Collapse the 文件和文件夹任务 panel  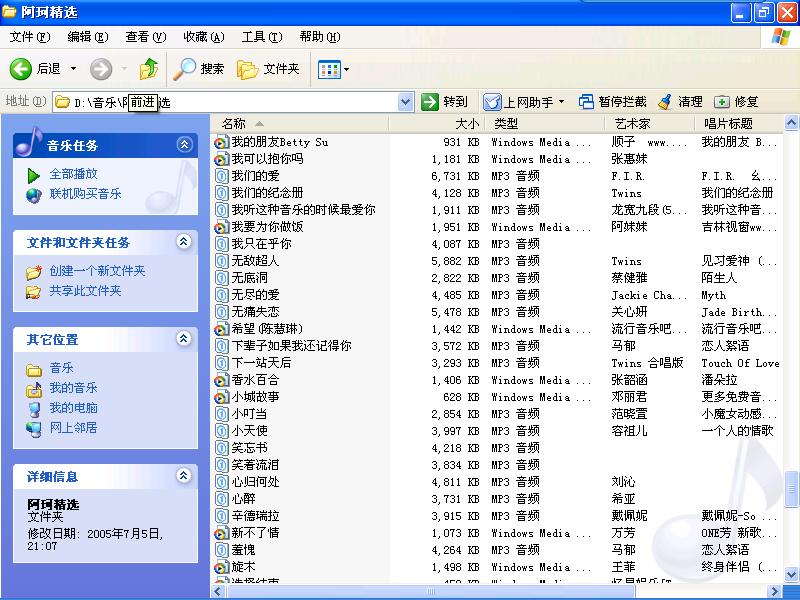183,242
